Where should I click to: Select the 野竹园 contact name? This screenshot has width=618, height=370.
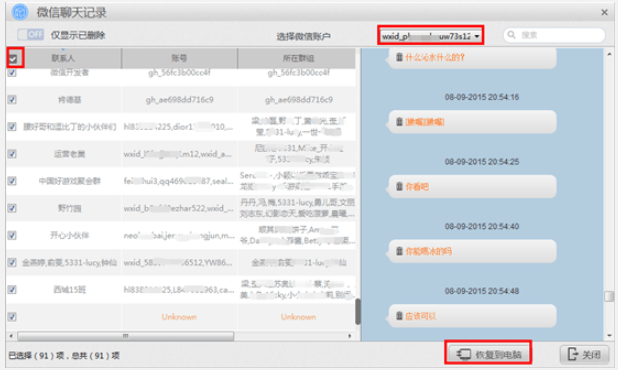[70, 208]
